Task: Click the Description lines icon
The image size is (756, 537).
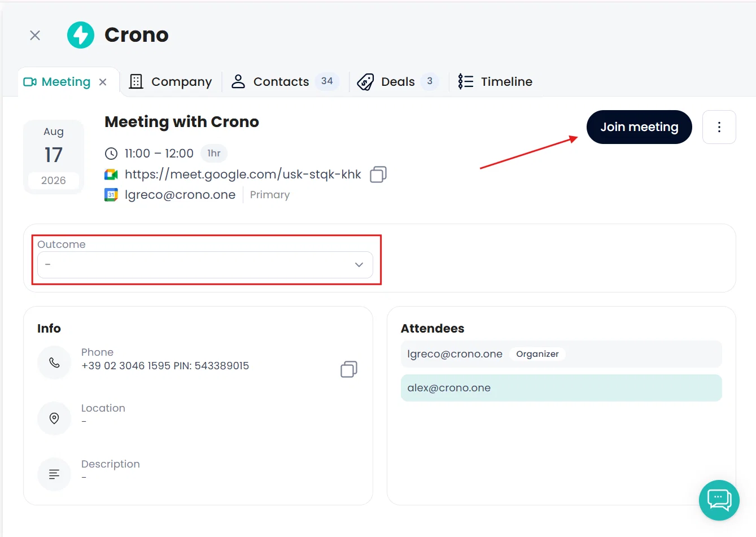Action: coord(54,474)
